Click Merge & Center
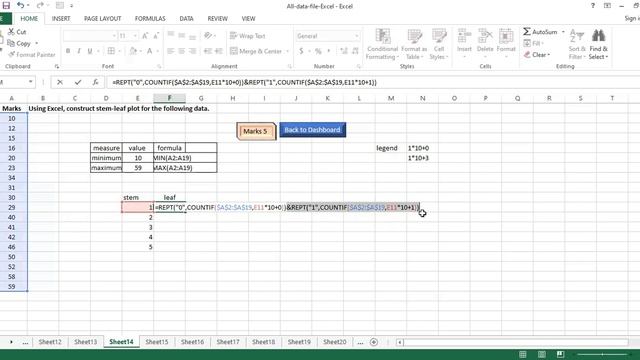This screenshot has height=360, width=640. tap(256, 51)
